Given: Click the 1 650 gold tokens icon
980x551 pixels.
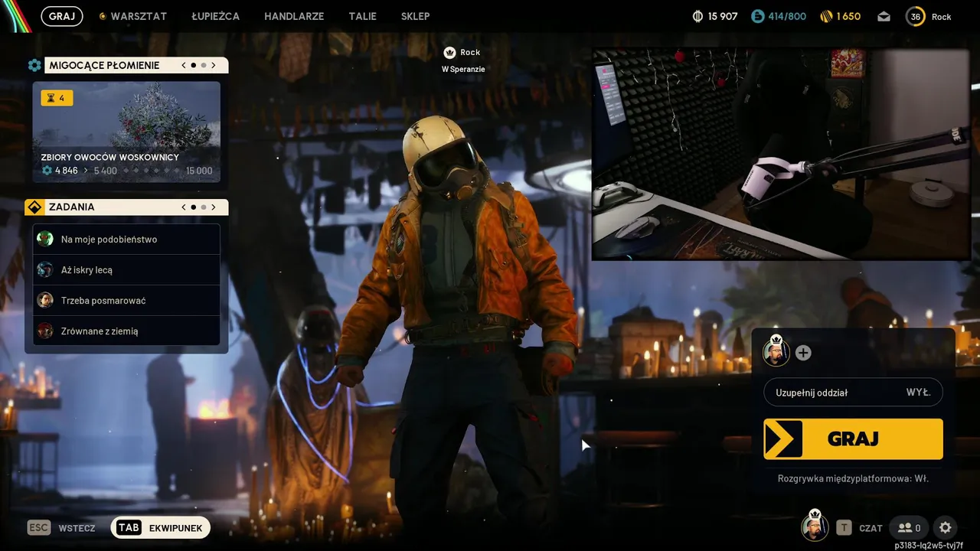Looking at the screenshot, I should point(826,16).
